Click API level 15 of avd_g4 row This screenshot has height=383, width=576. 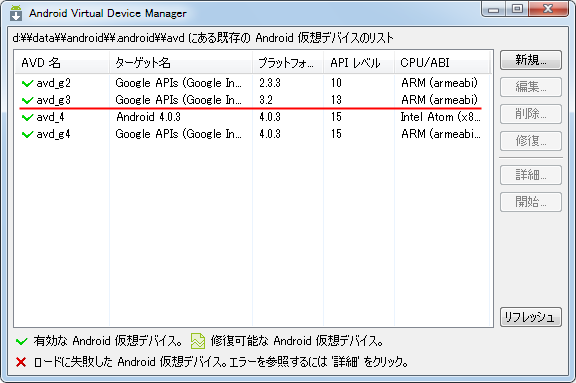pyautogui.click(x=336, y=134)
